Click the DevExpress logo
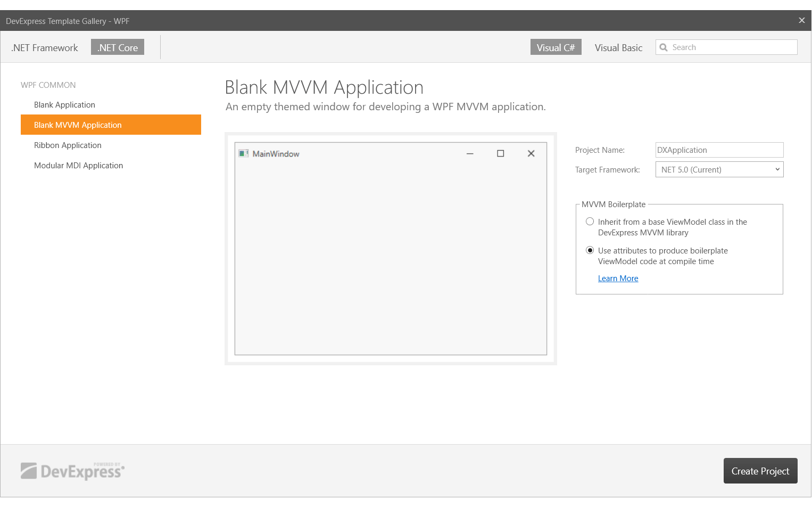Image resolution: width=812 pixels, height=508 pixels. [72, 471]
